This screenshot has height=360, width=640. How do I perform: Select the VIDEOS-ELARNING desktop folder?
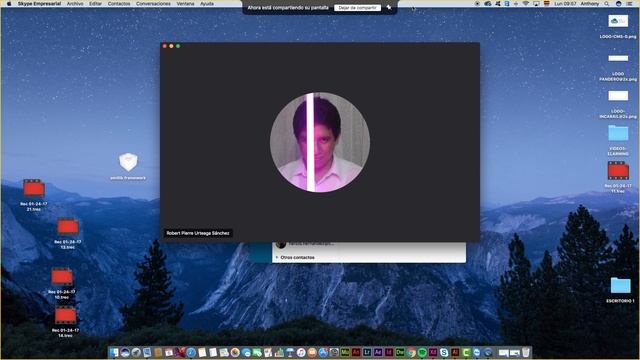[618, 140]
